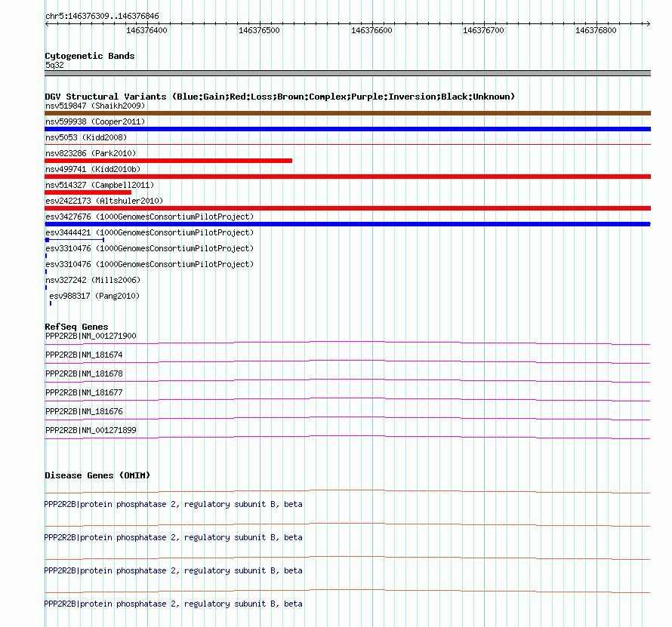
Task: Click the red nsv499741 loss bar
Action: (347, 177)
